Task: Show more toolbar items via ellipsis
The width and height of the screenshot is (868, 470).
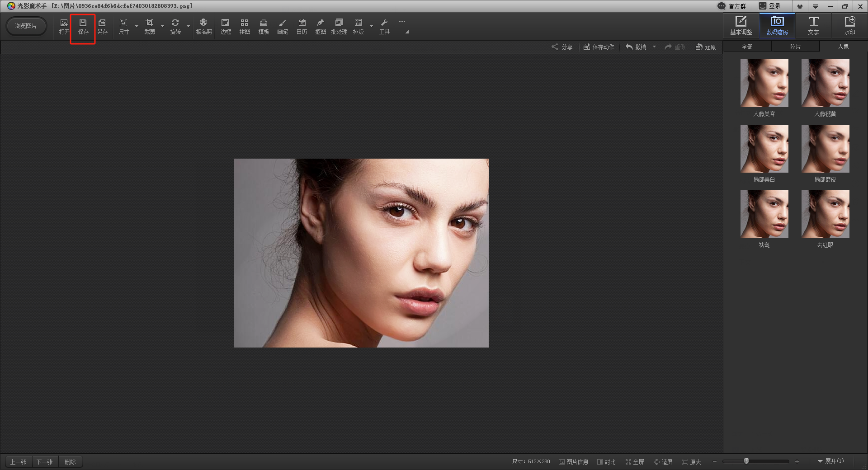Action: coord(402,21)
